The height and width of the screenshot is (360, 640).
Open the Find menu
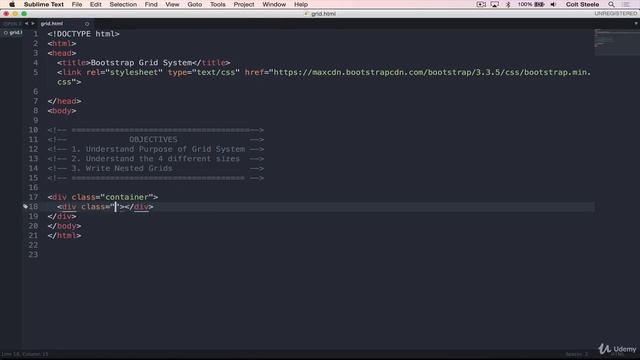click(151, 4)
